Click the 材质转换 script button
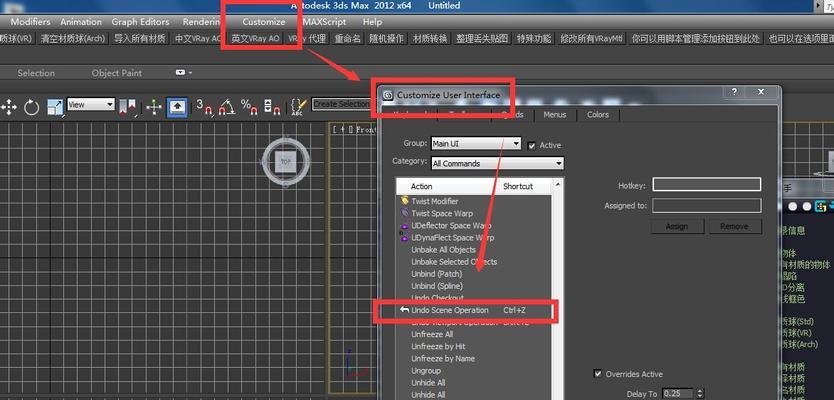 (x=430, y=39)
